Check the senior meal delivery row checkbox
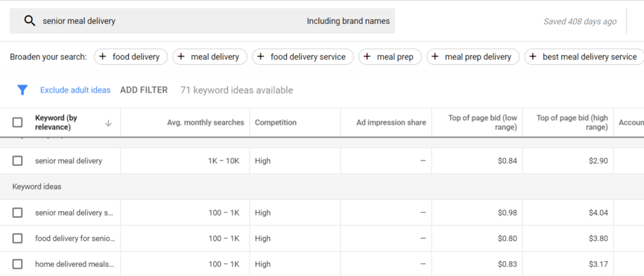 (17, 161)
